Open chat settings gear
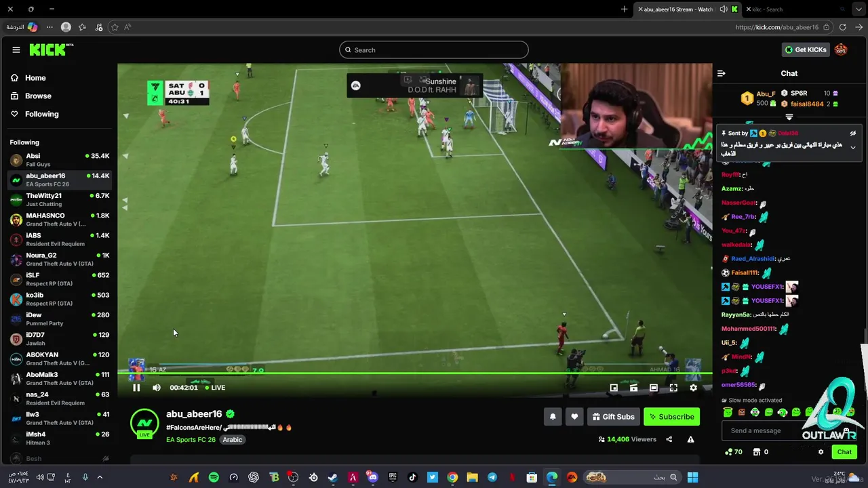 pyautogui.click(x=821, y=451)
